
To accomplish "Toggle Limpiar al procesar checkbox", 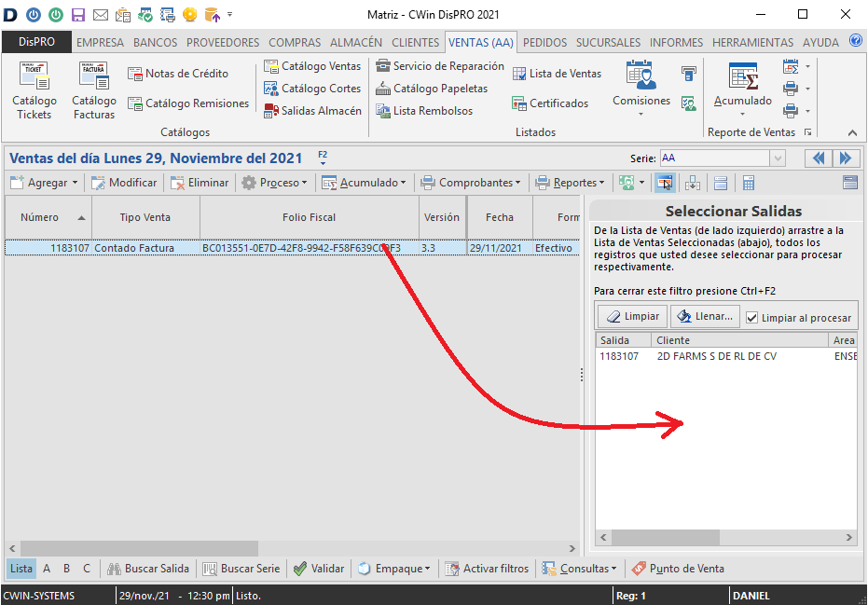I will click(752, 317).
